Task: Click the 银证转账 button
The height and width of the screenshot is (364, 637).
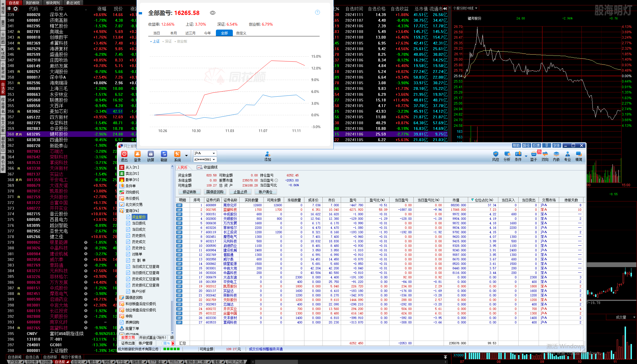Action: click(x=189, y=192)
